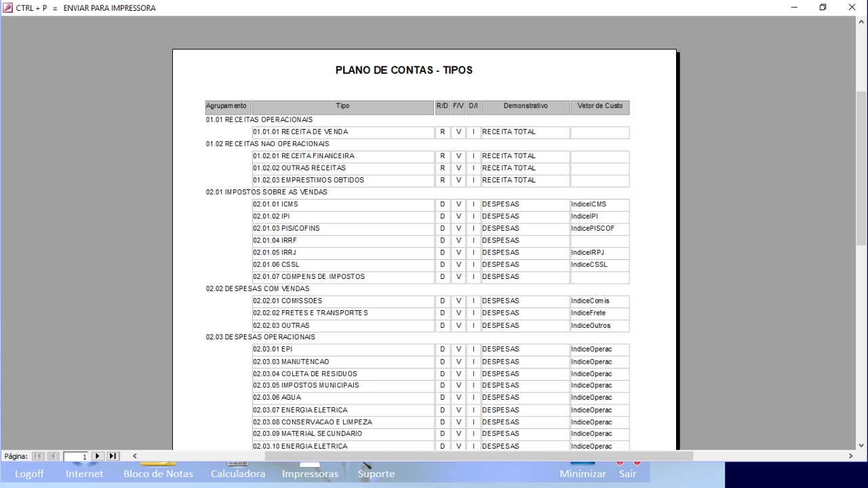Go to the first page button
The image size is (868, 488).
[x=38, y=456]
